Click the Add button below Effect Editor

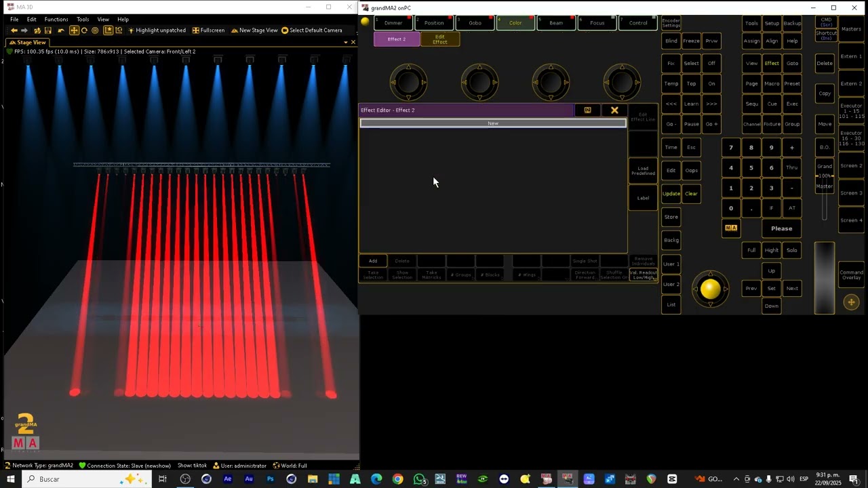373,261
